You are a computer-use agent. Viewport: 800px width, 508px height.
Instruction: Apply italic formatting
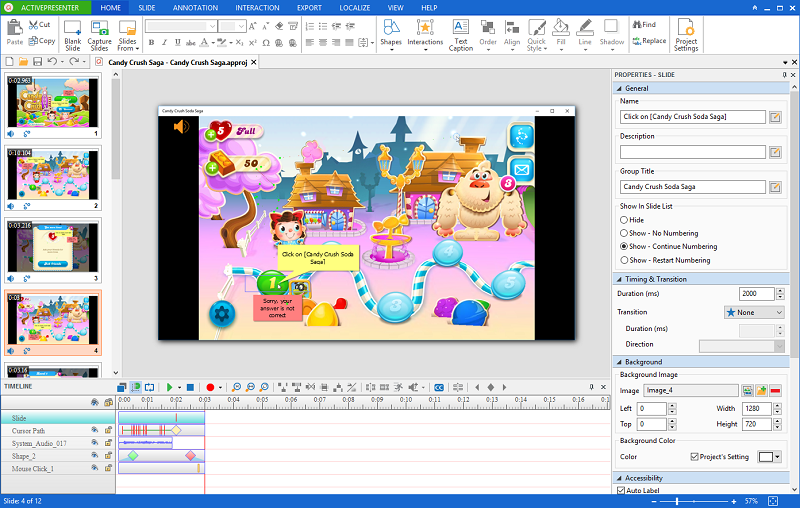click(164, 43)
